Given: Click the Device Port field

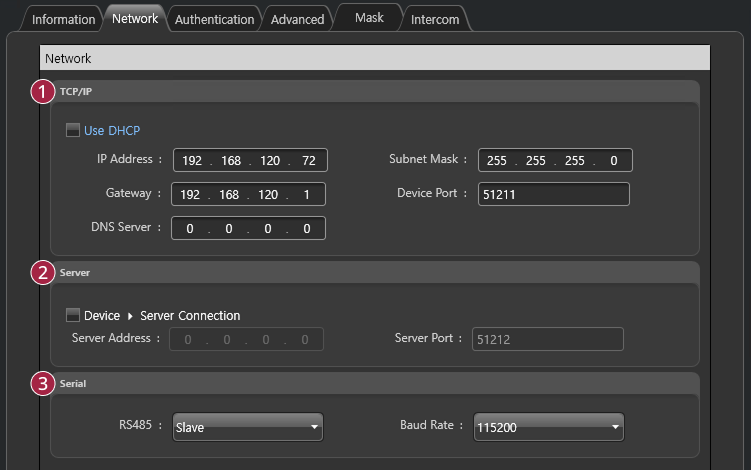Looking at the screenshot, I should click(x=553, y=194).
